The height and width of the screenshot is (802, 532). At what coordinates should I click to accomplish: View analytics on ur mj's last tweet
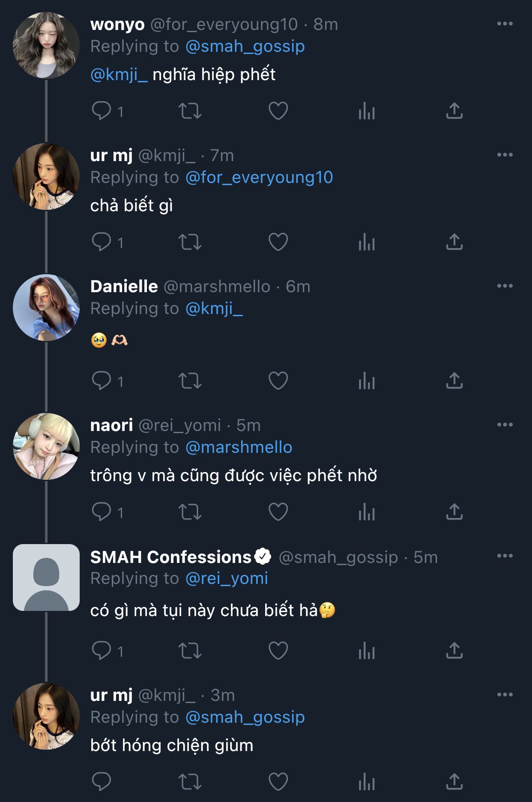pyautogui.click(x=367, y=782)
